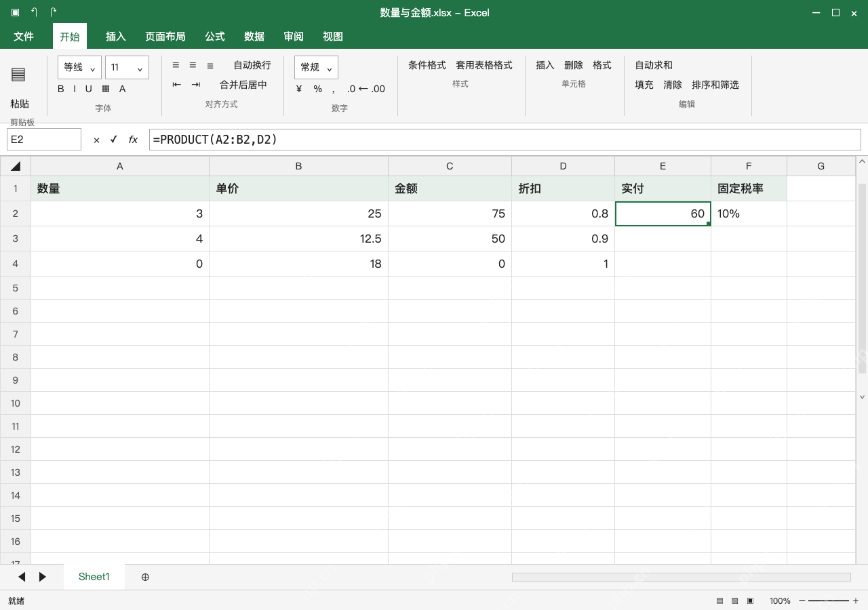868x610 pixels.
Task: Open the 常规 number format dropdown
Action: pos(316,68)
